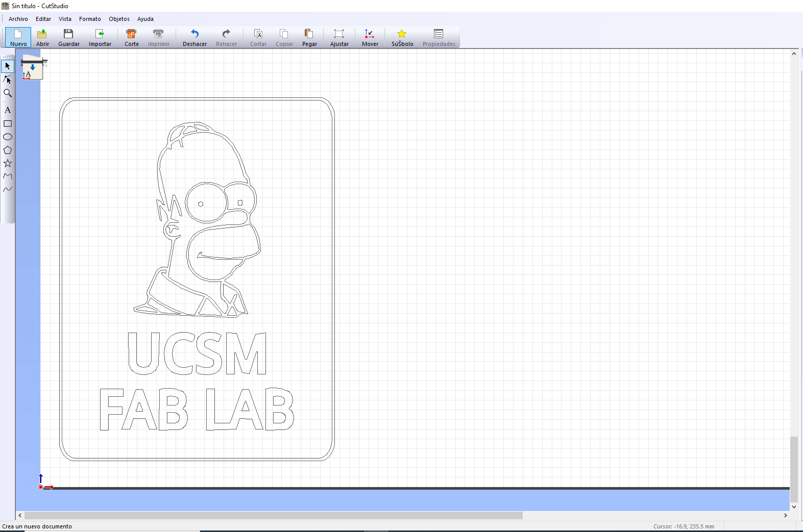Image resolution: width=803 pixels, height=532 pixels.
Task: Click the Propiedades toolbar icon
Action: coord(439,38)
